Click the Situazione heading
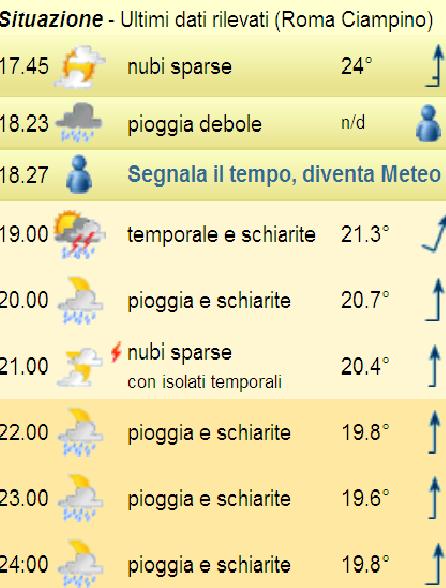Screen dimensions: 446x588 [x=51, y=19]
